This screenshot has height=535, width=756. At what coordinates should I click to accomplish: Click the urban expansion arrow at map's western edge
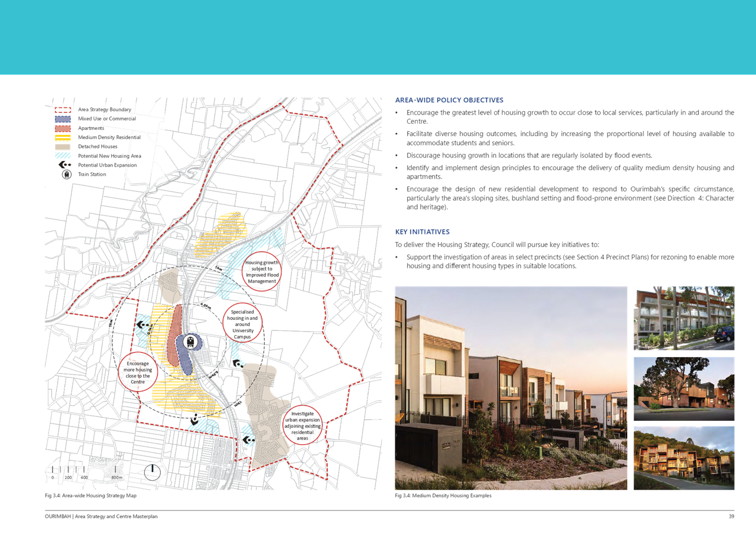pyautogui.click(x=141, y=324)
